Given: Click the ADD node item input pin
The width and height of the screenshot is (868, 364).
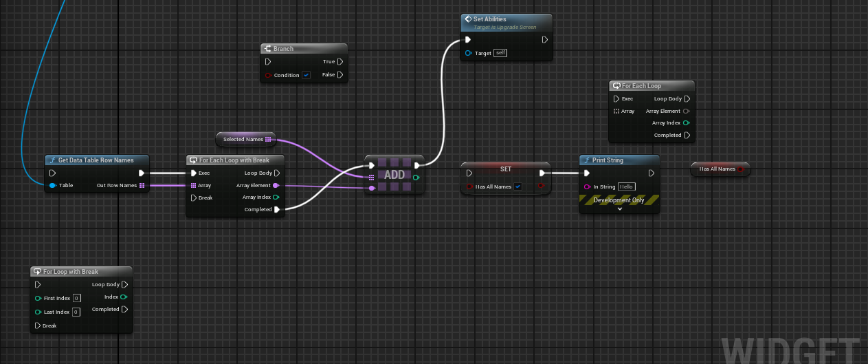Looking at the screenshot, I should pos(372,188).
